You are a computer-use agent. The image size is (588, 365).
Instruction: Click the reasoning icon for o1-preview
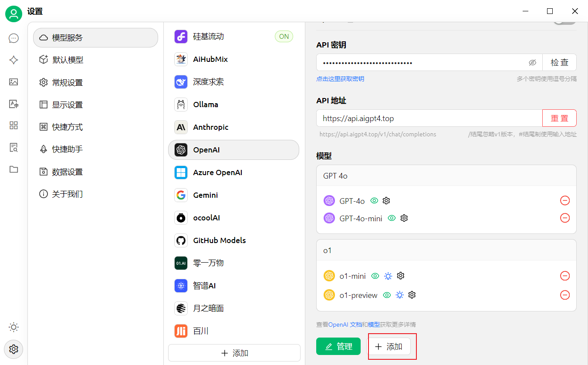399,295
